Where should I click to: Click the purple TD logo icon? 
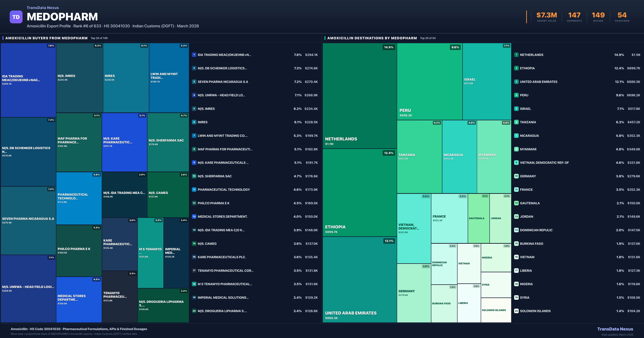click(16, 17)
